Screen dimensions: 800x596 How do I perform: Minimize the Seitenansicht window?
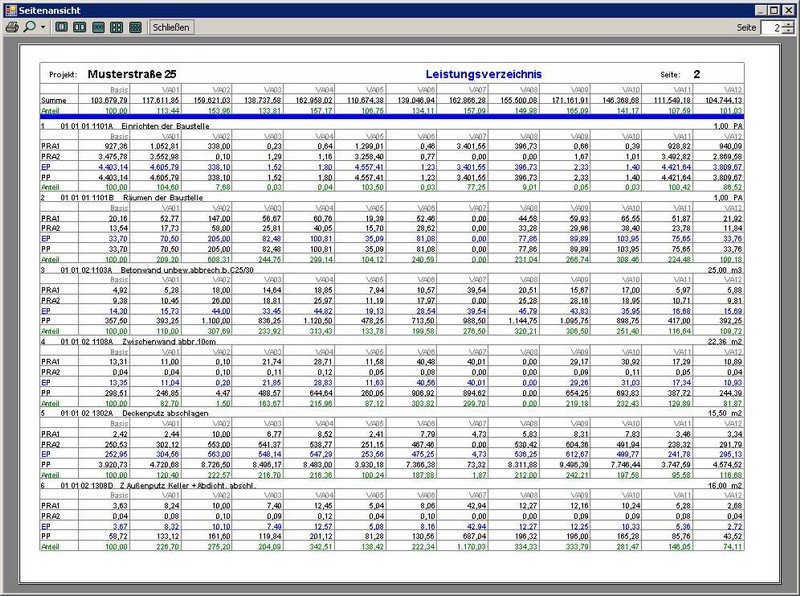pyautogui.click(x=760, y=8)
